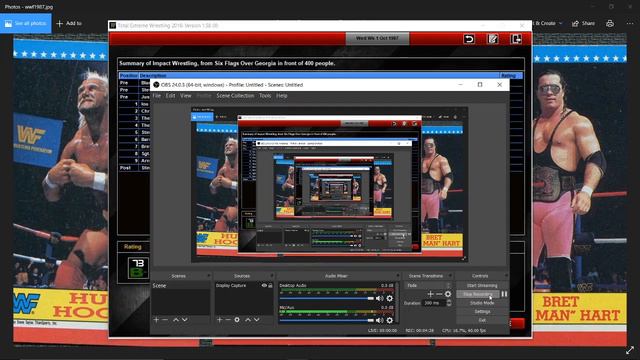The width and height of the screenshot is (640, 360).
Task: Click the Description column header
Action: coord(319,76)
